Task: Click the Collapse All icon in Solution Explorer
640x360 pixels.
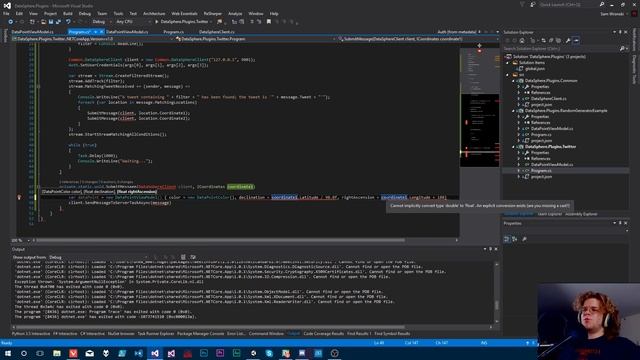Action: coord(551,40)
